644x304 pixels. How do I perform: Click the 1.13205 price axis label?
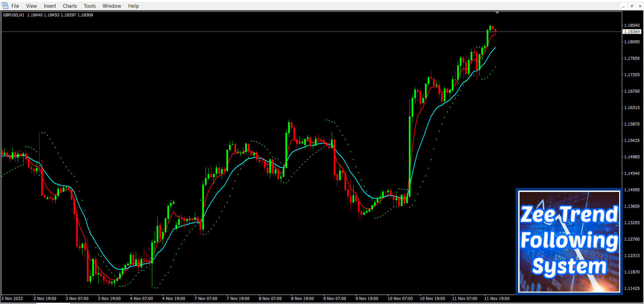[632, 223]
